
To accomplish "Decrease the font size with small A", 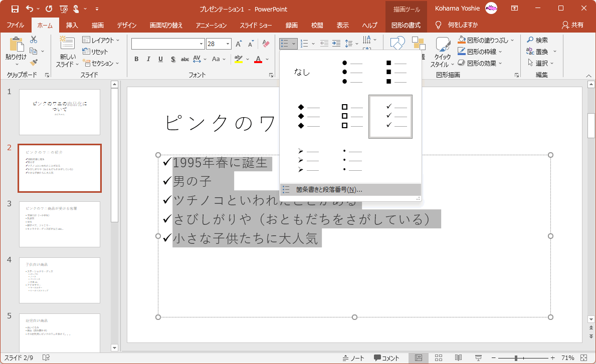I will click(x=251, y=44).
